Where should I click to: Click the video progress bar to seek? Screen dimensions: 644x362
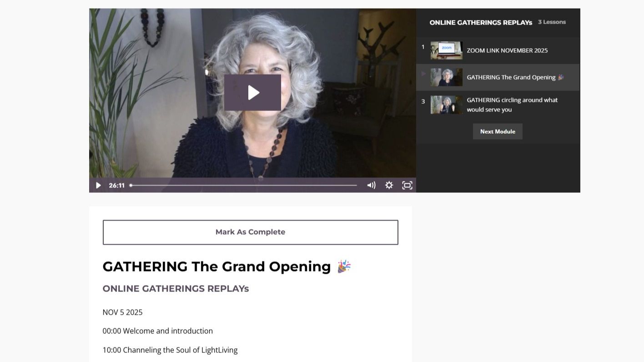243,185
